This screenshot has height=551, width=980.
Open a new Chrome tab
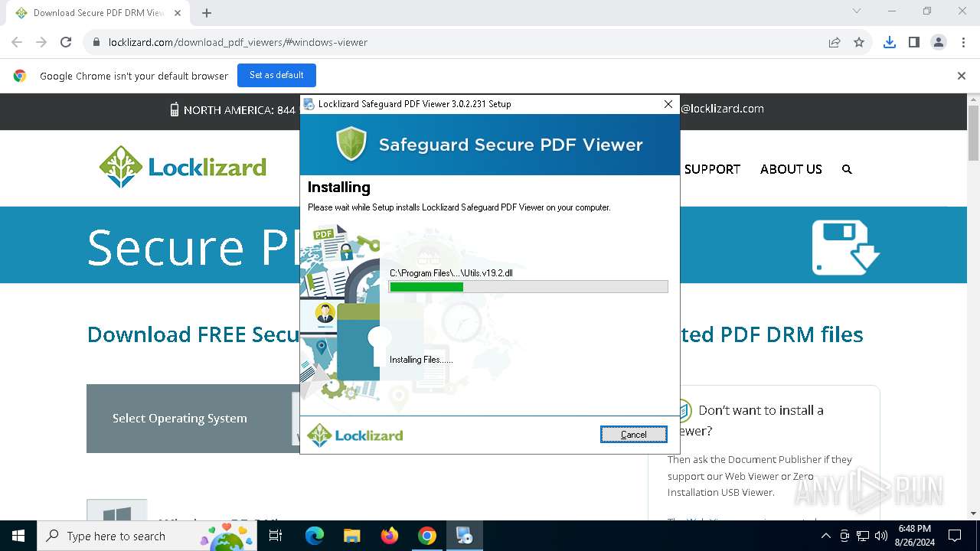(x=207, y=13)
